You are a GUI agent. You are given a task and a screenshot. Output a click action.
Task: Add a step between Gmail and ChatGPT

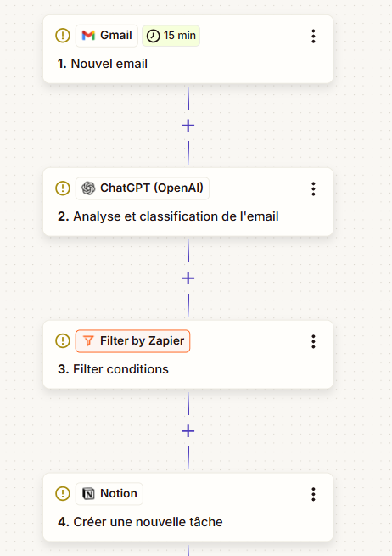(x=188, y=126)
